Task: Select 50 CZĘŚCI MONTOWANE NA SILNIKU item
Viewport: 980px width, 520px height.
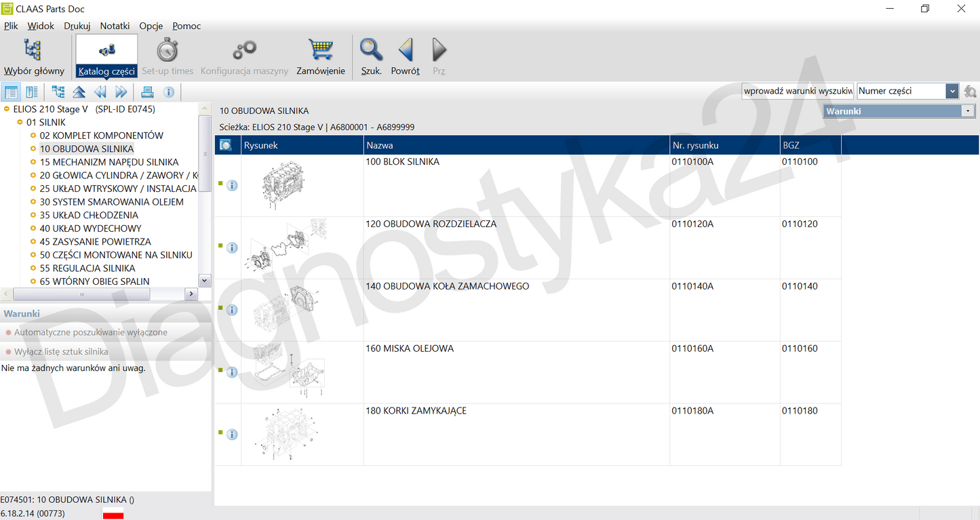Action: pyautogui.click(x=116, y=255)
